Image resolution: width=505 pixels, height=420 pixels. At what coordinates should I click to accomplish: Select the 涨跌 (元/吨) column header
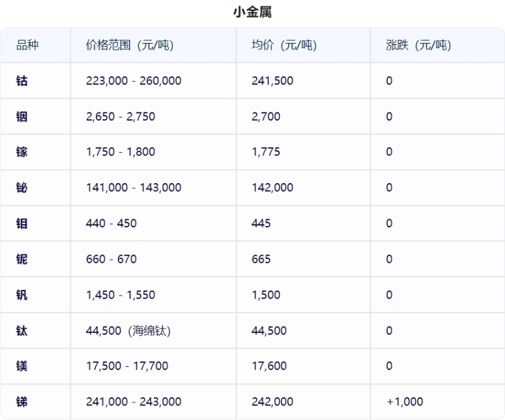coord(419,45)
